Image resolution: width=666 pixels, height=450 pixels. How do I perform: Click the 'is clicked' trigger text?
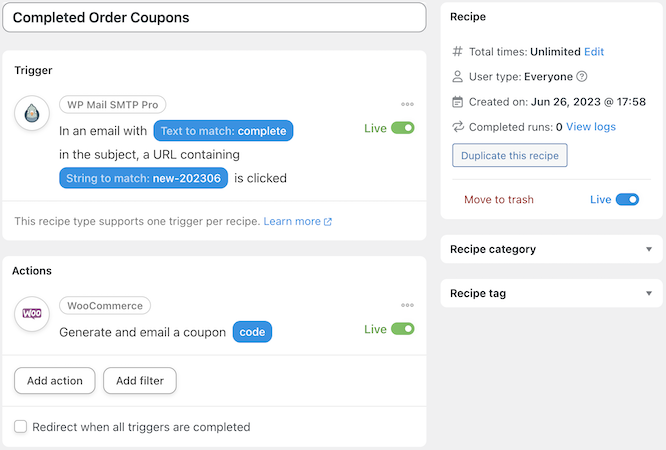click(260, 178)
